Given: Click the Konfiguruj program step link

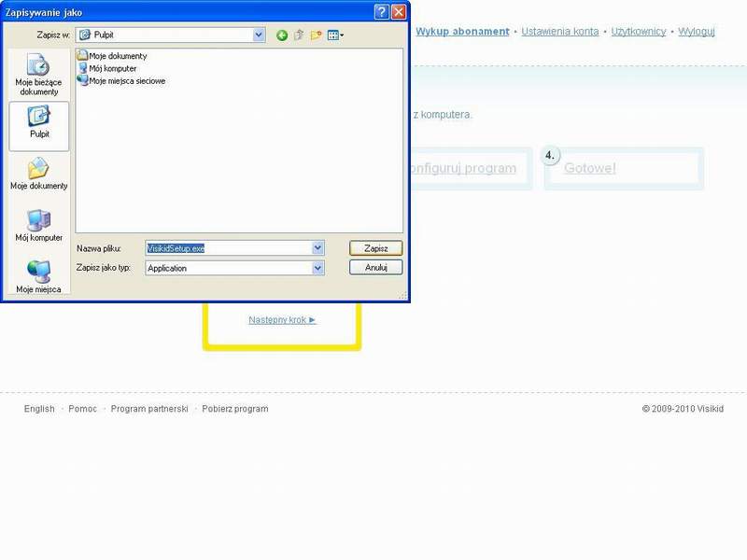Looking at the screenshot, I should pos(463,168).
